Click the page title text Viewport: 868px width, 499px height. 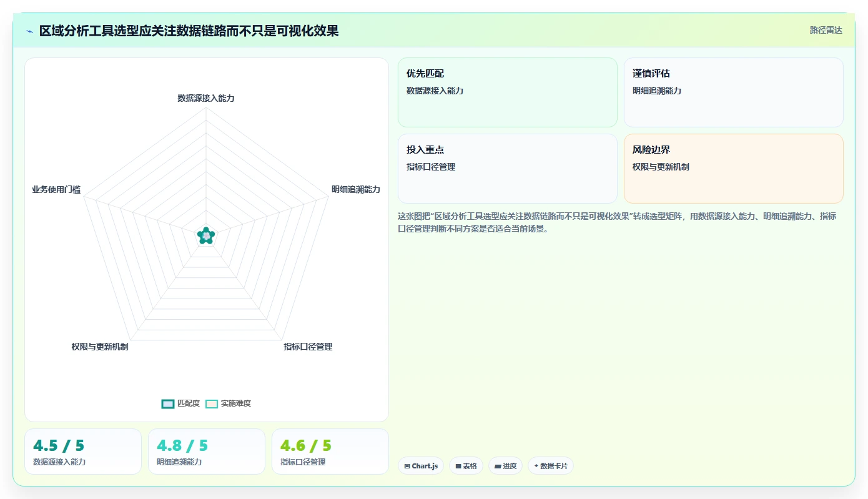click(189, 31)
